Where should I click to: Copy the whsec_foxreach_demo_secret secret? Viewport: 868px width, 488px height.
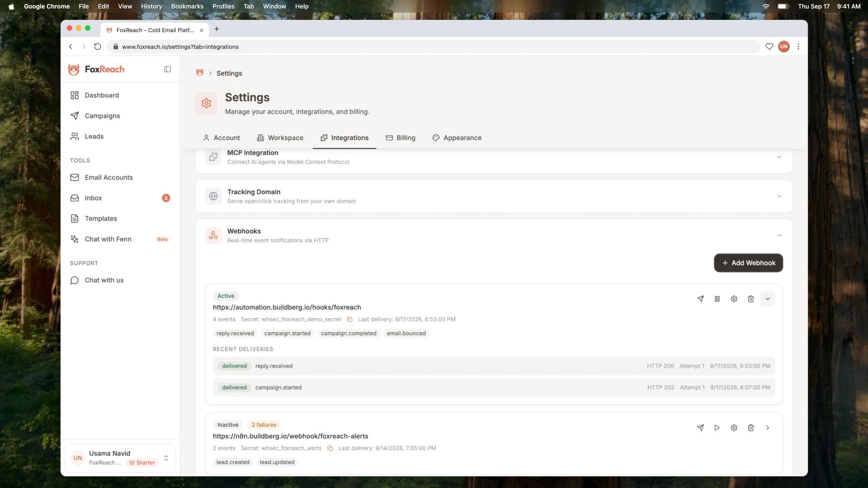tap(349, 319)
